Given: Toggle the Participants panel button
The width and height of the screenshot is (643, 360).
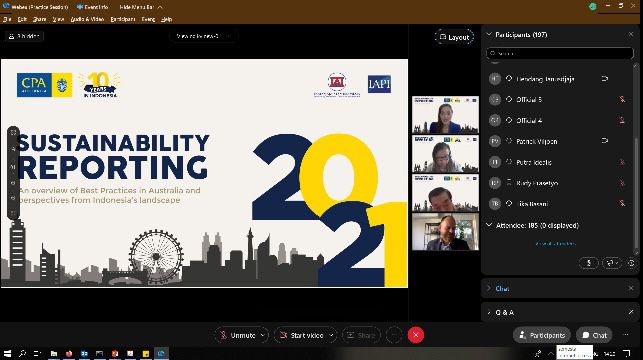Looking at the screenshot, I should pos(542,335).
